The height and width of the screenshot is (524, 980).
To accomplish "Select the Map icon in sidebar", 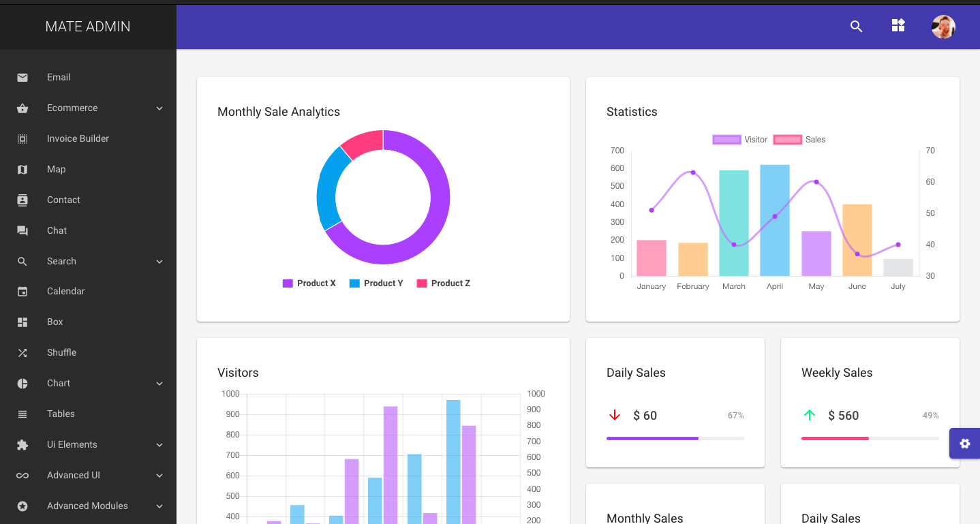I will click(x=22, y=170).
